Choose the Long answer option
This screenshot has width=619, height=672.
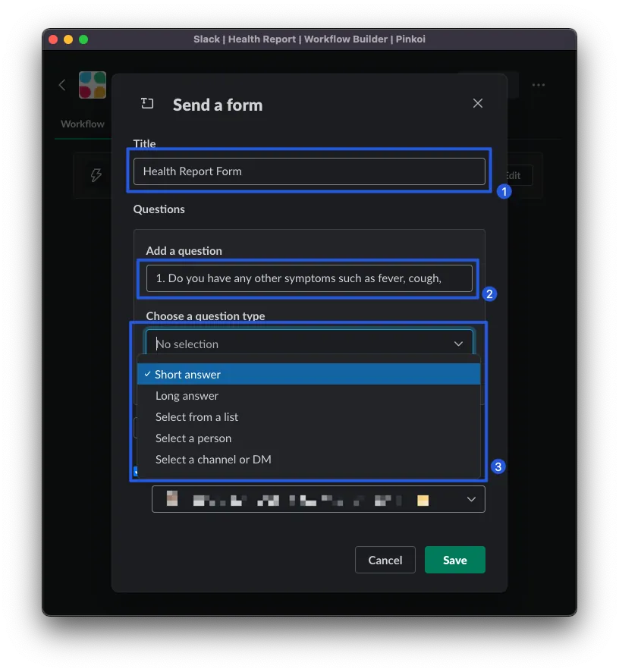coord(187,395)
